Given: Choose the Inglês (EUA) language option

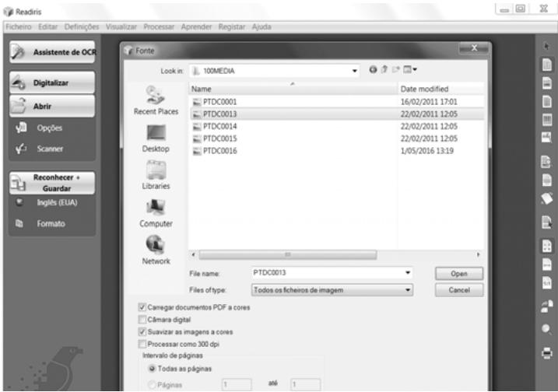Looking at the screenshot, I should 57,202.
